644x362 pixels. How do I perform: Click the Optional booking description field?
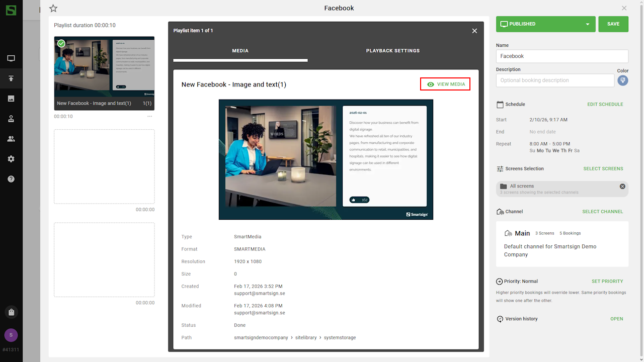click(554, 80)
